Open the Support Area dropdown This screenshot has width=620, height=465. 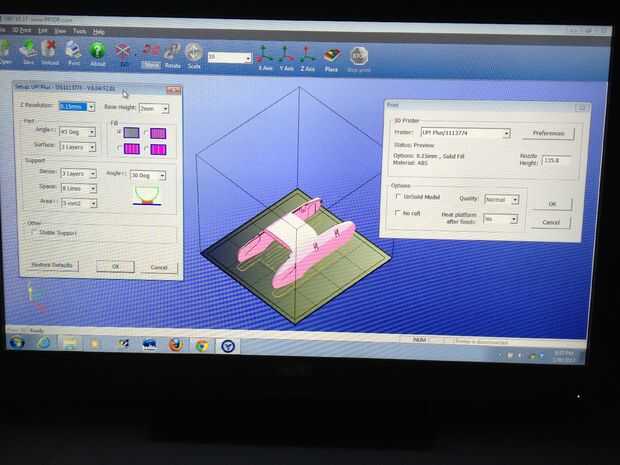pos(93,204)
